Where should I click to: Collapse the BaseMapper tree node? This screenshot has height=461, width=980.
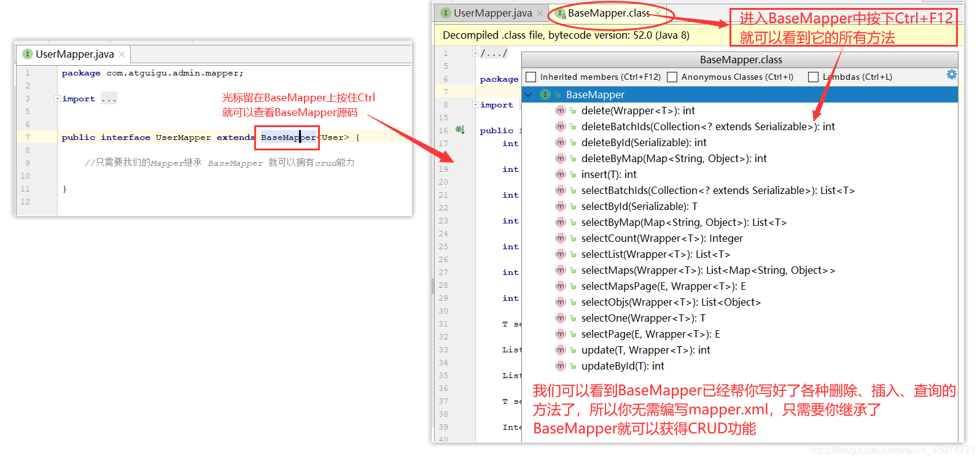tap(528, 95)
